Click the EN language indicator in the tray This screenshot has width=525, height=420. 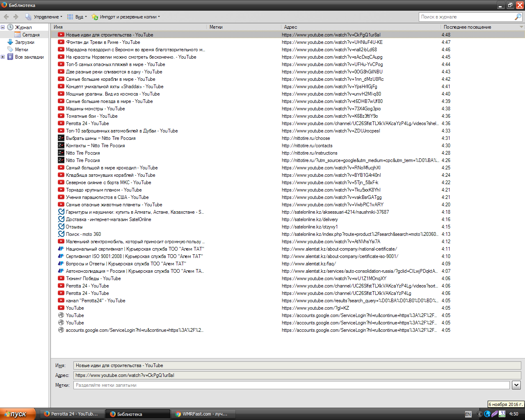(x=468, y=414)
